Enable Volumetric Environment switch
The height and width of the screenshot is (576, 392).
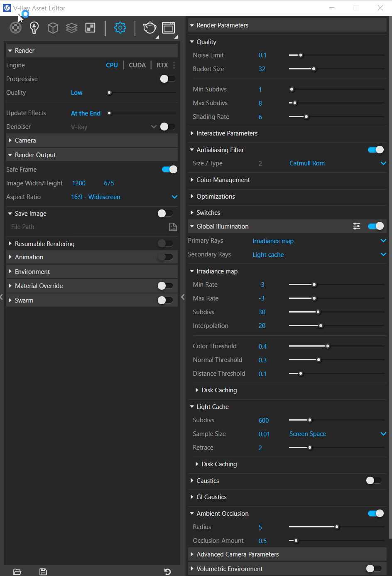point(374,569)
